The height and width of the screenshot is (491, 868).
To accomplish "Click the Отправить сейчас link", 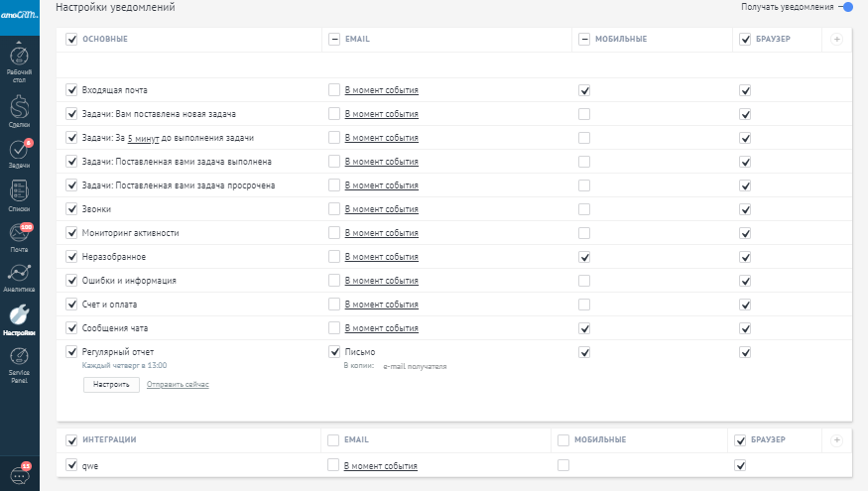I will coord(178,384).
